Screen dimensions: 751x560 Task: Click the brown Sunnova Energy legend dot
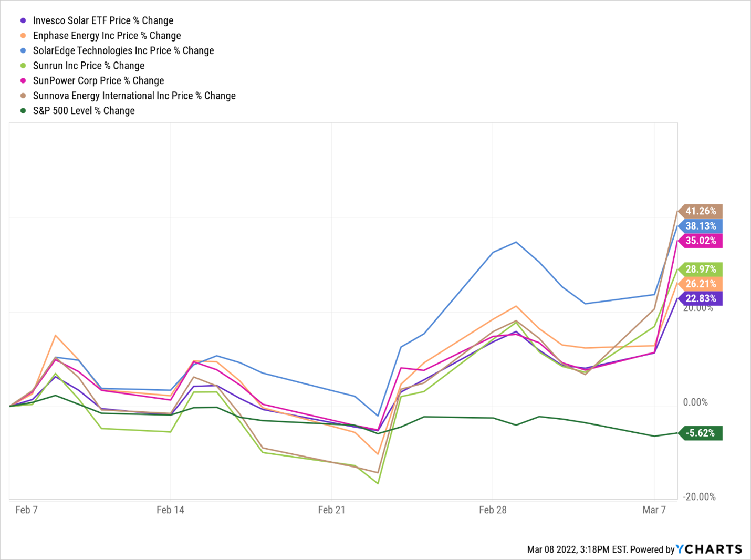click(23, 96)
